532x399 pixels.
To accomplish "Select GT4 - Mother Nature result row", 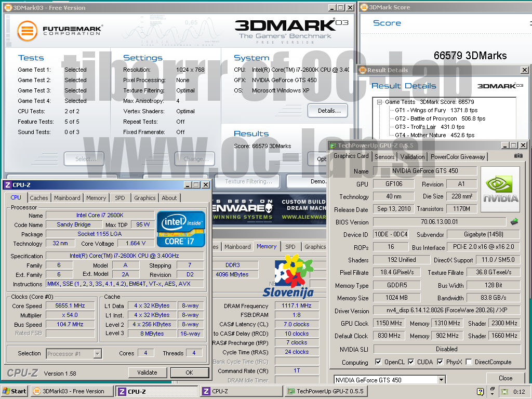I will coord(435,135).
